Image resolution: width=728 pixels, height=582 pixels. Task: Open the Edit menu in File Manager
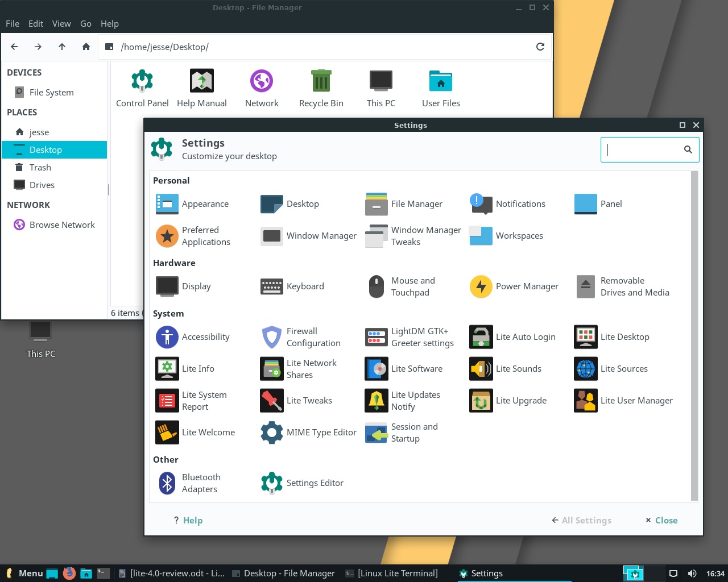[x=36, y=24]
